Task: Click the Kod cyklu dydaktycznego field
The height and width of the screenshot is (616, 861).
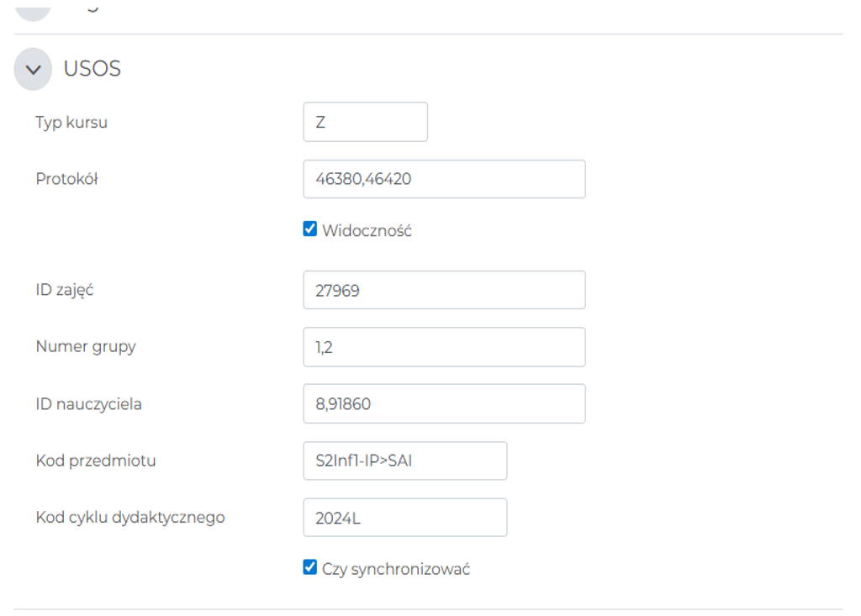Action: point(404,518)
